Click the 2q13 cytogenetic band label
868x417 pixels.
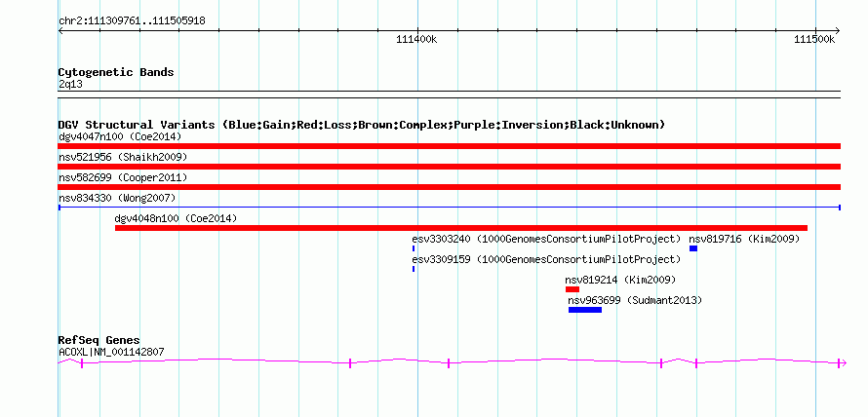(x=71, y=84)
